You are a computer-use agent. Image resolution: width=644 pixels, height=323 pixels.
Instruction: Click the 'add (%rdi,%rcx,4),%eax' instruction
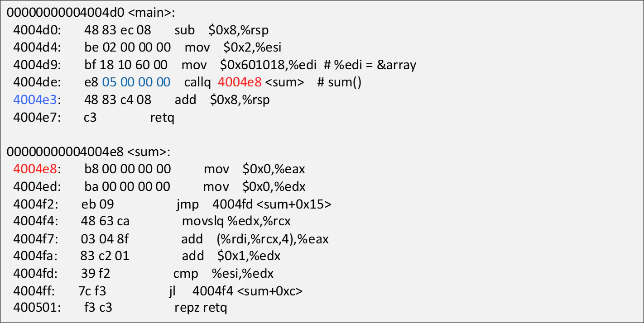coord(255,239)
